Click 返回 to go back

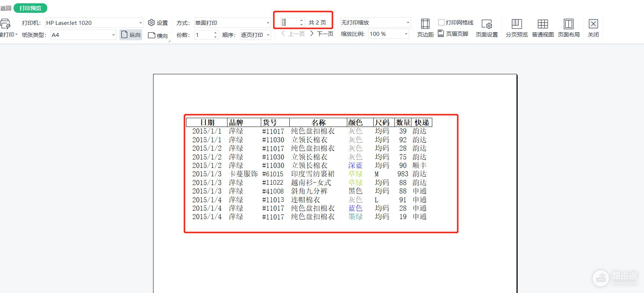6,8
